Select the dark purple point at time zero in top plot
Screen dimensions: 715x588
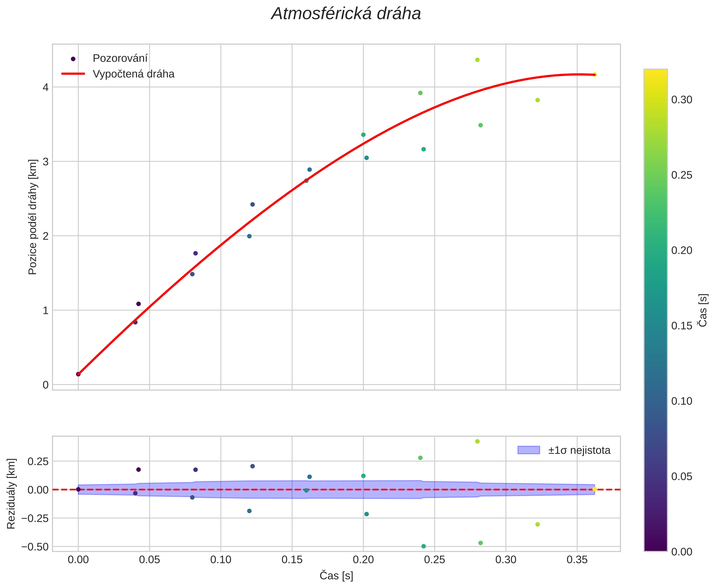coord(78,374)
